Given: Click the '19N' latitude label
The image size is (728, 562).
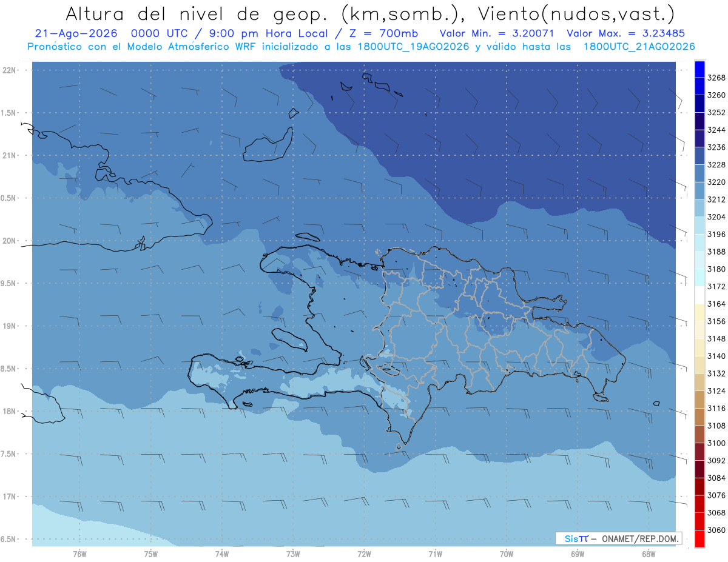Looking at the screenshot, I should click(x=9, y=326).
